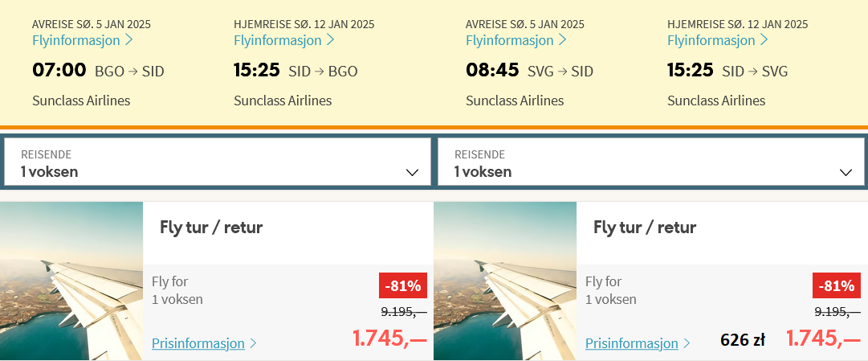Expand the left Reisende dropdown
868x361 pixels.
[x=218, y=162]
